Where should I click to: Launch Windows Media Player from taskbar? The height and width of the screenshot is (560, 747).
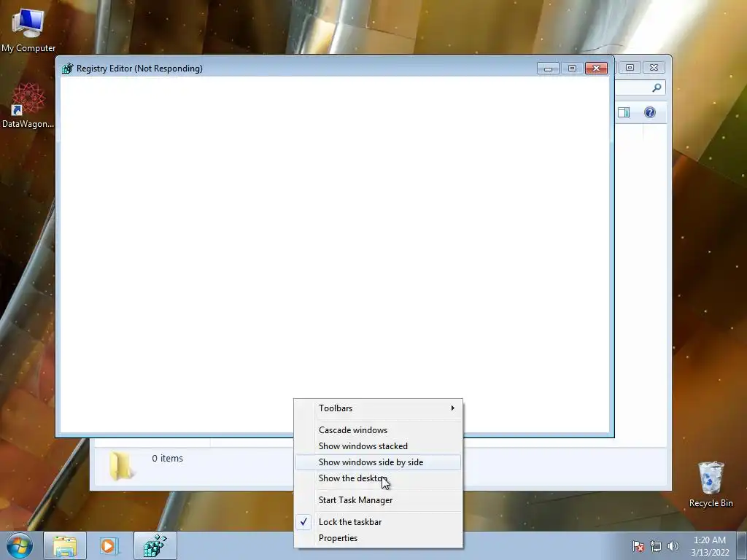point(108,545)
